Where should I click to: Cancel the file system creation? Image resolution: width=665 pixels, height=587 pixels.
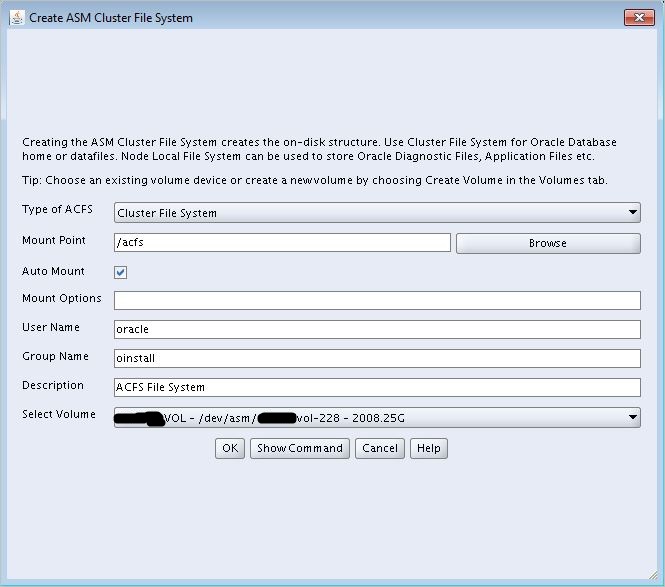[380, 448]
